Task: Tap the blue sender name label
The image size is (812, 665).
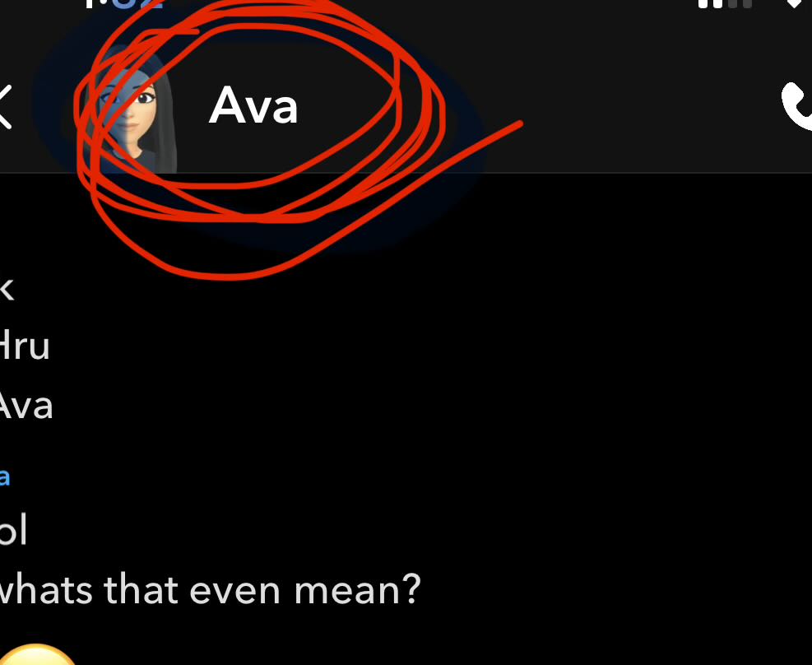Action: click(5, 477)
